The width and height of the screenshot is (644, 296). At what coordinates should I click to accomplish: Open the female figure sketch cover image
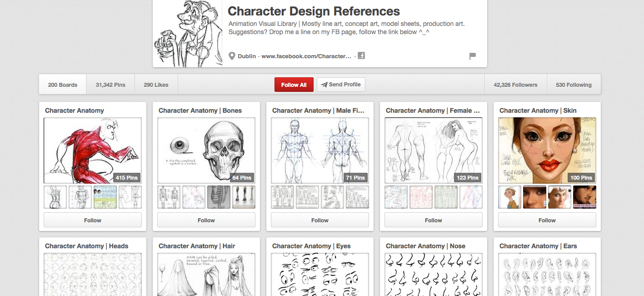coord(434,151)
